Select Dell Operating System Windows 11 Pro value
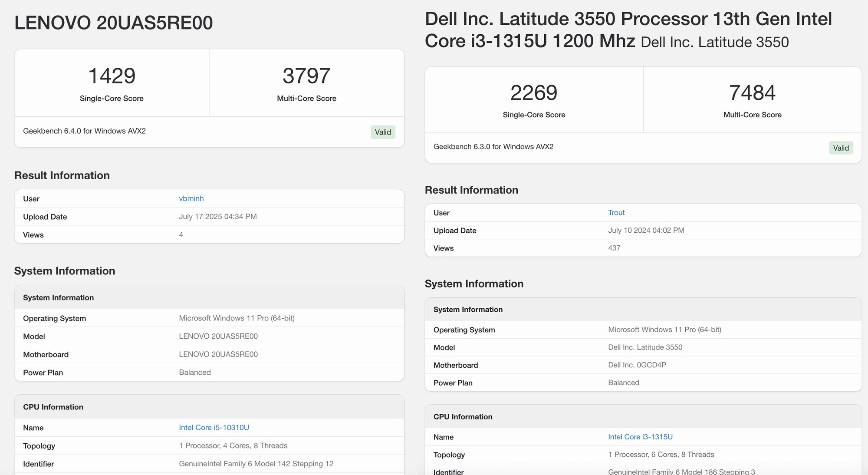Screen dimensions: 868x475 (664, 330)
